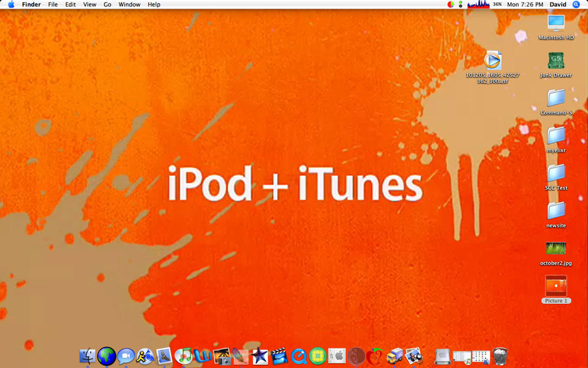Open the feather quill app in Dock
The image size is (588, 368).
[240, 356]
